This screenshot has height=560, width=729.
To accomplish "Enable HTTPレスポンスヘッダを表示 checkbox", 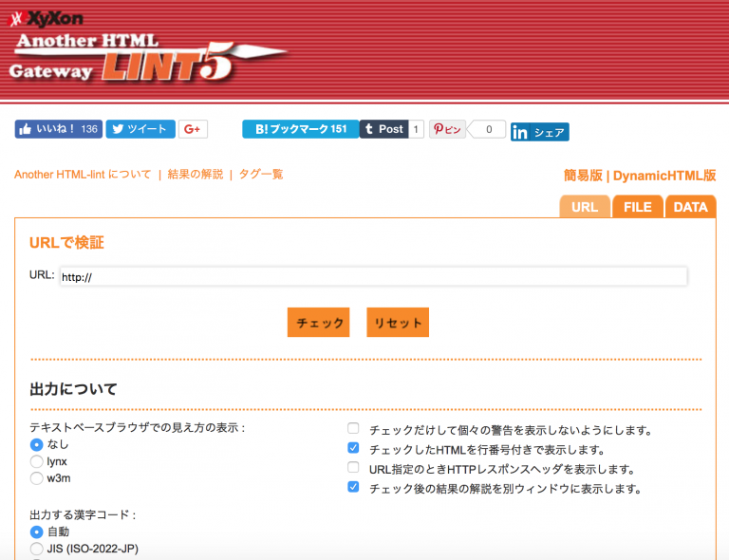I will 353,467.
